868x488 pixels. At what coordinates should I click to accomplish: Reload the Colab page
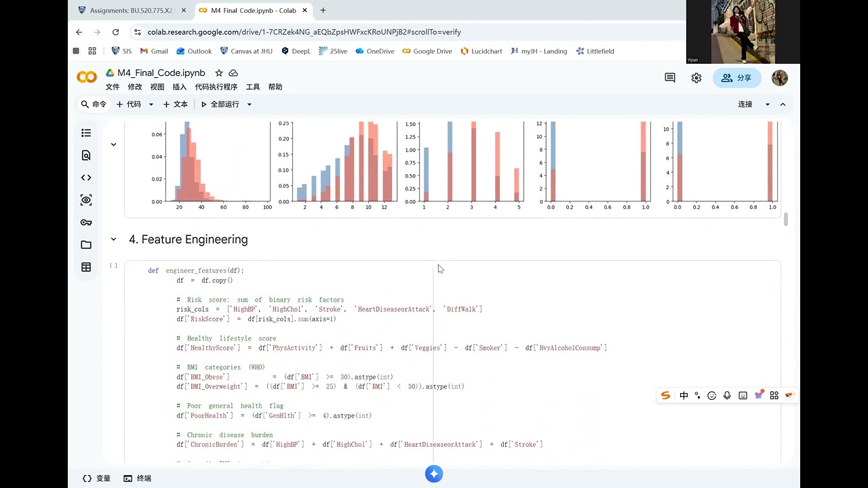point(115,32)
